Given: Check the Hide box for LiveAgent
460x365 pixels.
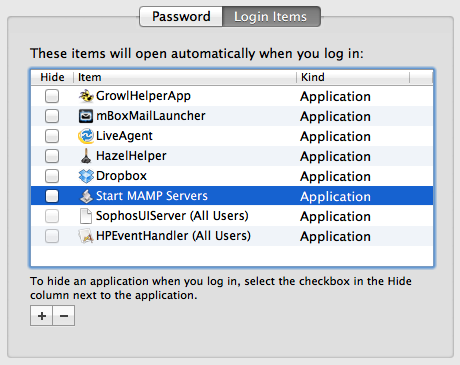Looking at the screenshot, I should (52, 136).
